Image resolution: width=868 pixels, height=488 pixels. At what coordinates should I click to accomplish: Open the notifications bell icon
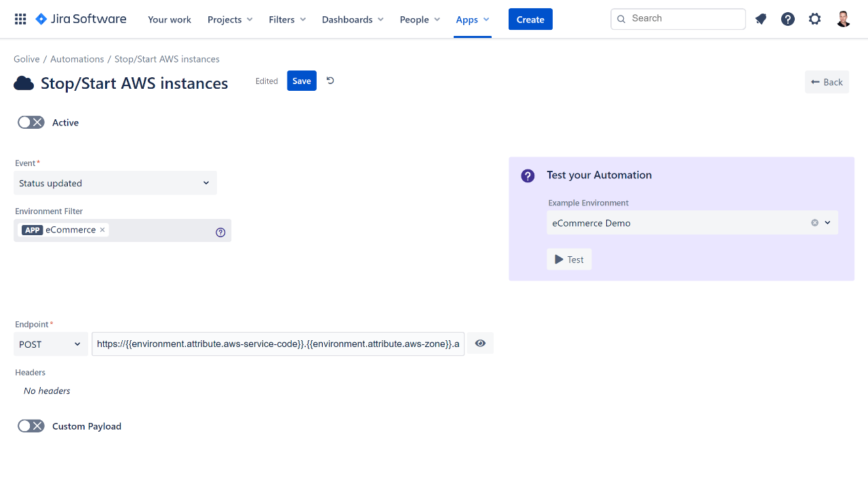point(761,19)
